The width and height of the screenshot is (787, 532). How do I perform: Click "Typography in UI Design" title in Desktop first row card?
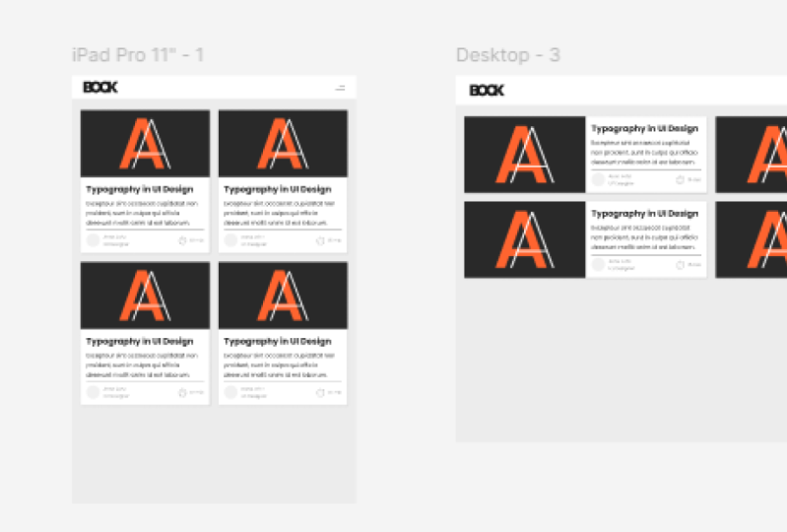coord(644,128)
